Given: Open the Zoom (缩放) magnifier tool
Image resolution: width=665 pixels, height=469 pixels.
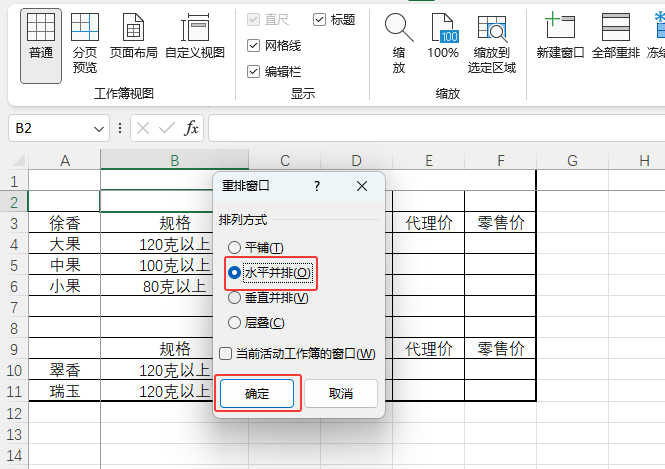Looking at the screenshot, I should click(x=399, y=43).
